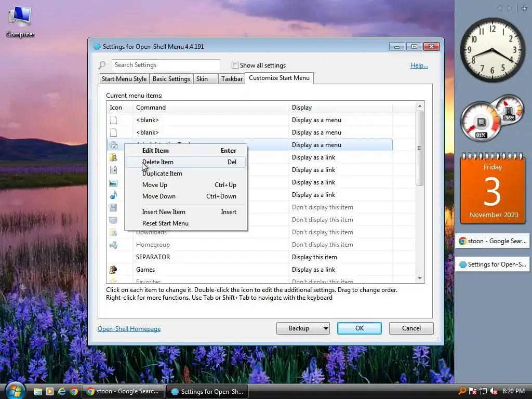Click the Administrative Tools row icon
This screenshot has width=532, height=399.
pyautogui.click(x=114, y=145)
